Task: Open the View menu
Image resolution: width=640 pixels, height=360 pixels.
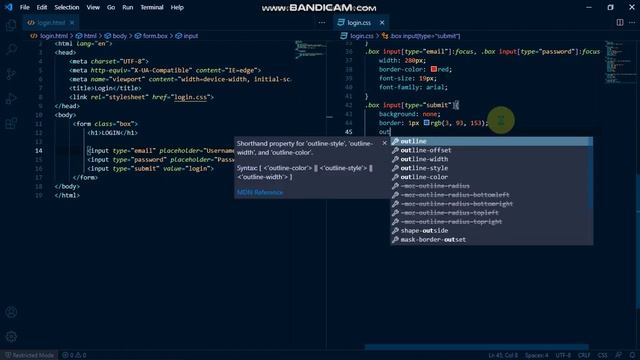Action: coord(93,7)
